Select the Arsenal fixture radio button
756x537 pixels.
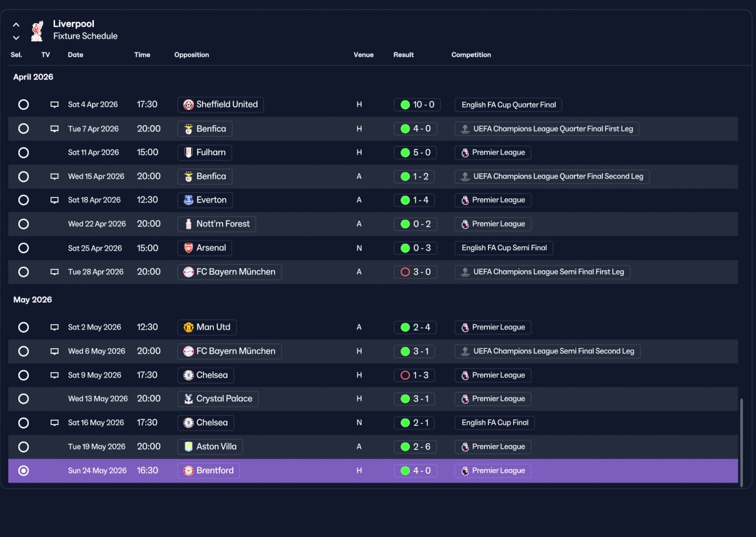pyautogui.click(x=24, y=248)
